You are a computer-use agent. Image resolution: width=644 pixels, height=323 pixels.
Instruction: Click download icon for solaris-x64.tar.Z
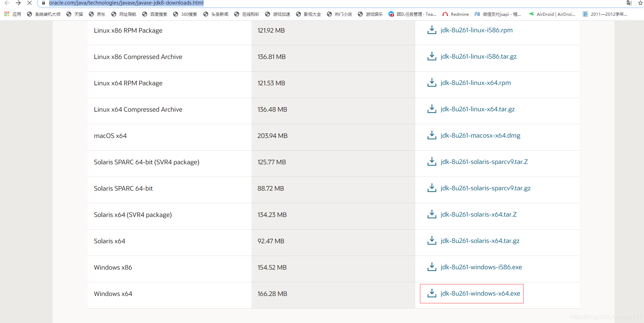432,214
